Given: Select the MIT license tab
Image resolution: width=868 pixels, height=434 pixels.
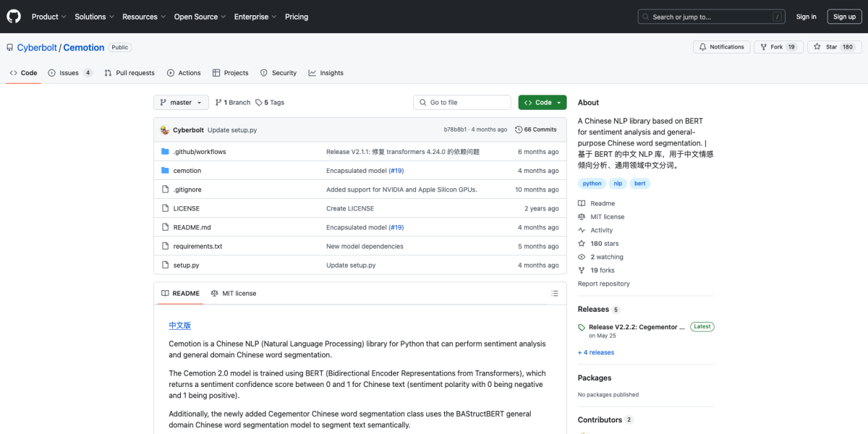Looking at the screenshot, I should pyautogui.click(x=233, y=294).
